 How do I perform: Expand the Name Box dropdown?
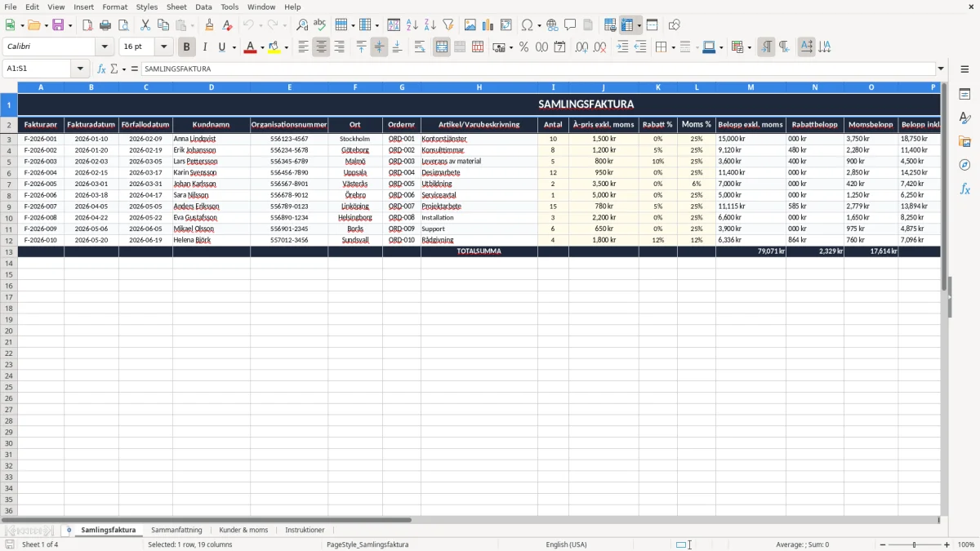[80, 69]
